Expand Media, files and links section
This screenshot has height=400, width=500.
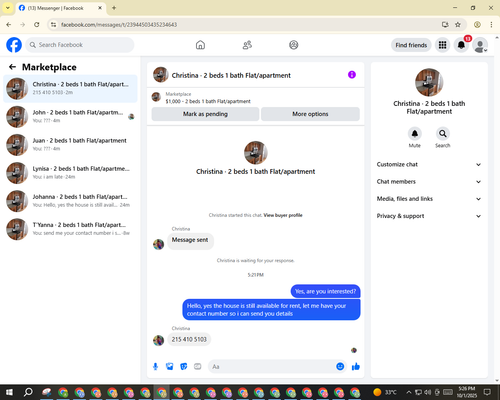(429, 199)
